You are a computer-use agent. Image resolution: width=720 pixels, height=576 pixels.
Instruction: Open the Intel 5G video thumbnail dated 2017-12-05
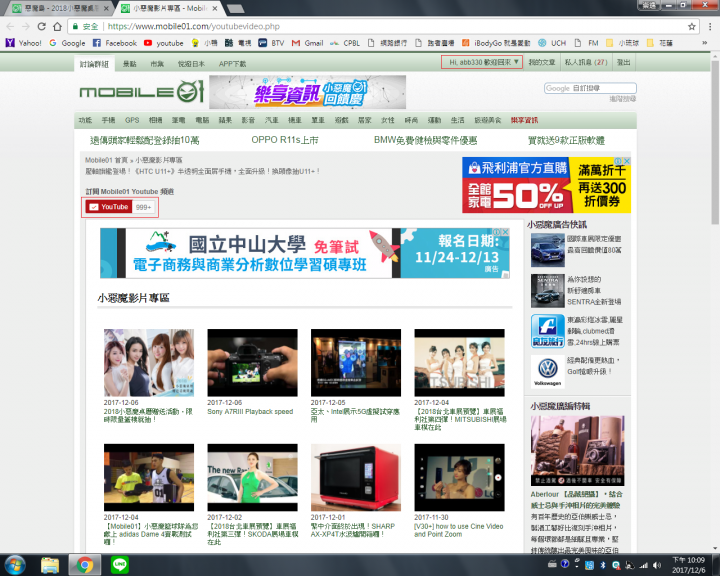356,362
